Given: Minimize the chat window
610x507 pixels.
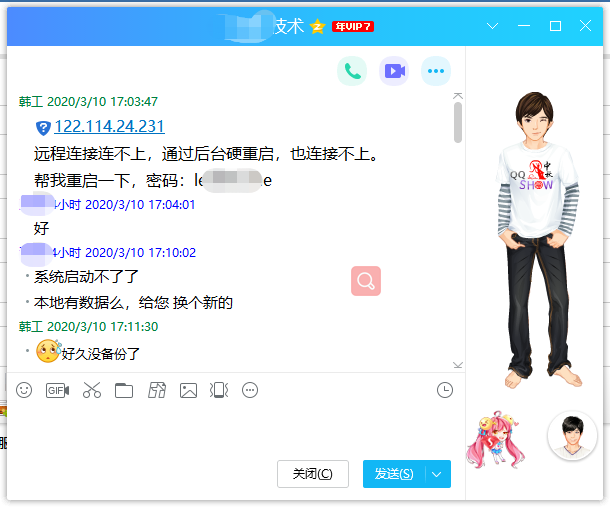Looking at the screenshot, I should 524,26.
